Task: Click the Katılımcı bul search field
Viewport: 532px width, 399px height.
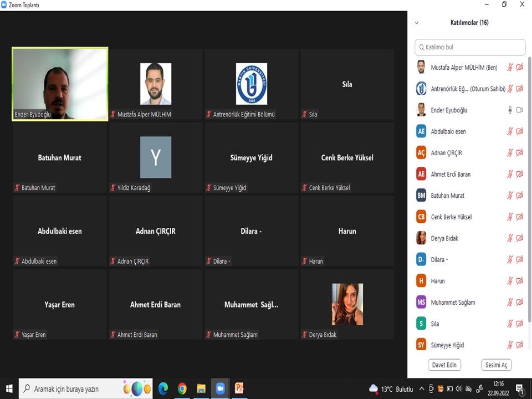Action: pos(470,47)
